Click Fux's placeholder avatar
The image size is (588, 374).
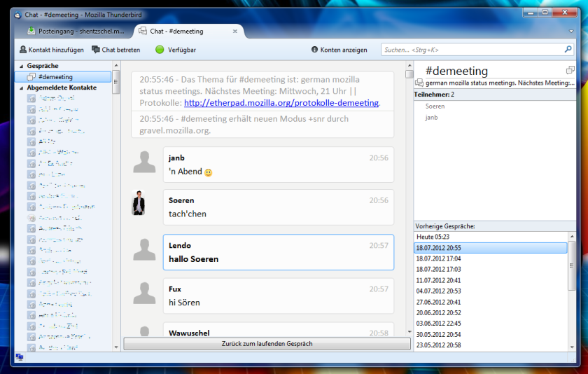[144, 293]
